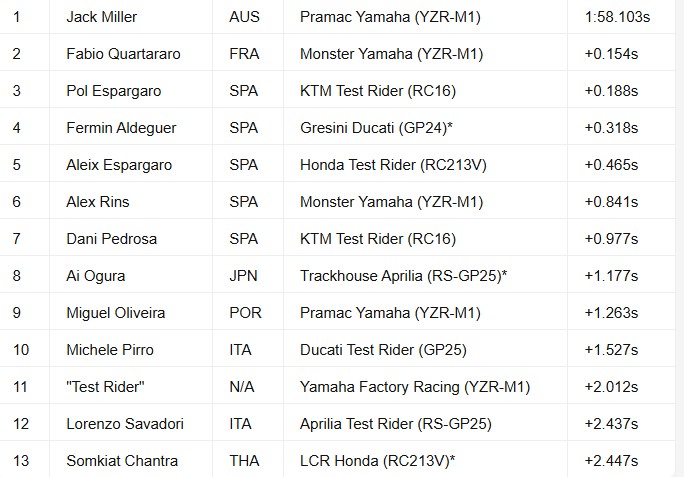This screenshot has width=684, height=477.
Task: Select the +0.154s gap time cell
Action: point(611,54)
